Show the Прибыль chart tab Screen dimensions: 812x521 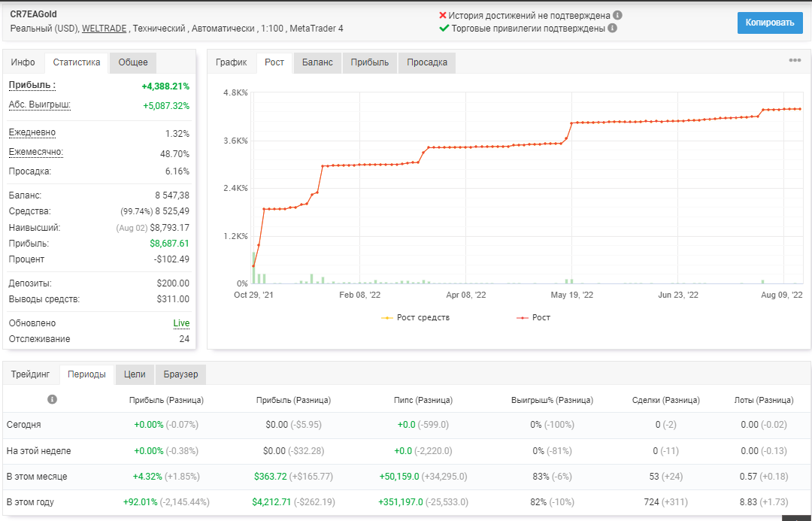tap(370, 62)
